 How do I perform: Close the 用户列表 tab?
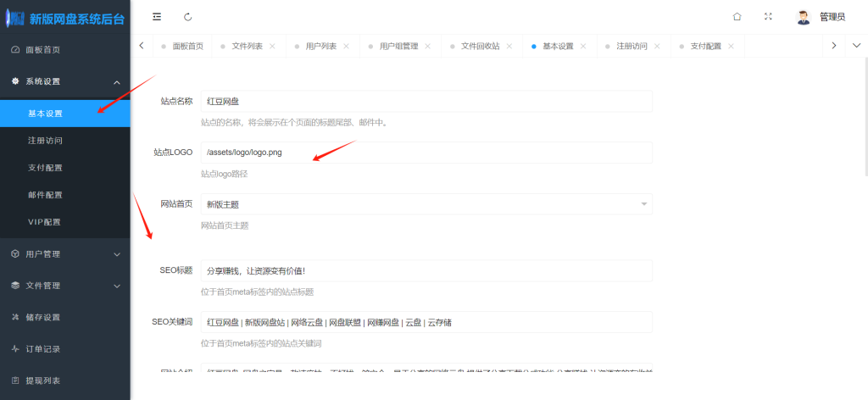(346, 46)
